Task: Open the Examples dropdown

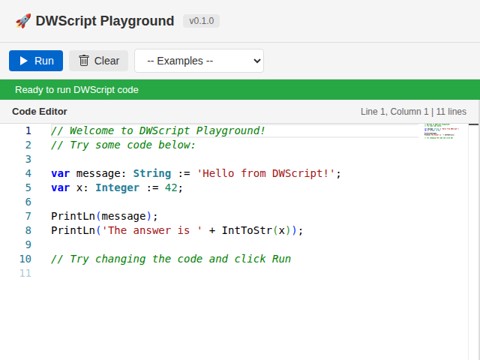Action: 199,61
